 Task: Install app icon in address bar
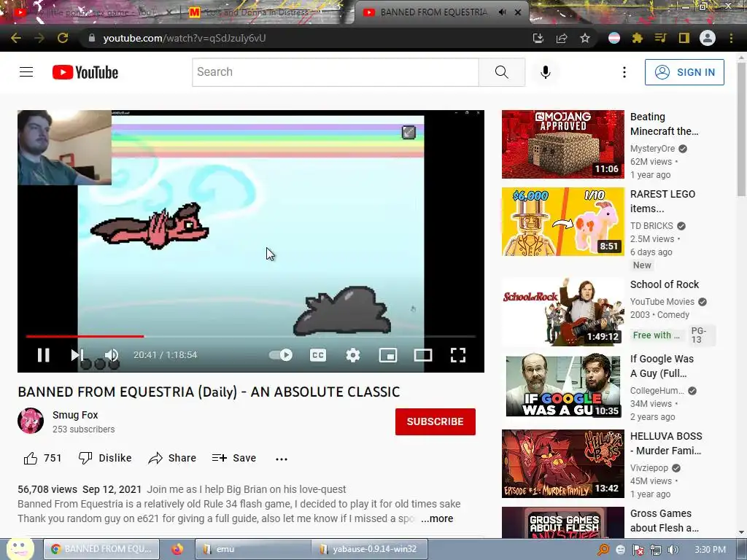[x=538, y=38]
